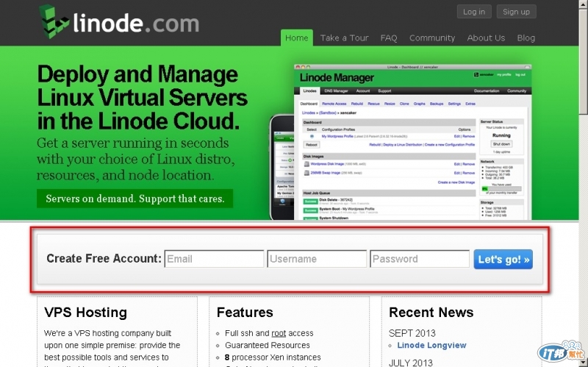588x367 pixels.
Task: Open the Take a Tour menu item
Action: [x=344, y=38]
